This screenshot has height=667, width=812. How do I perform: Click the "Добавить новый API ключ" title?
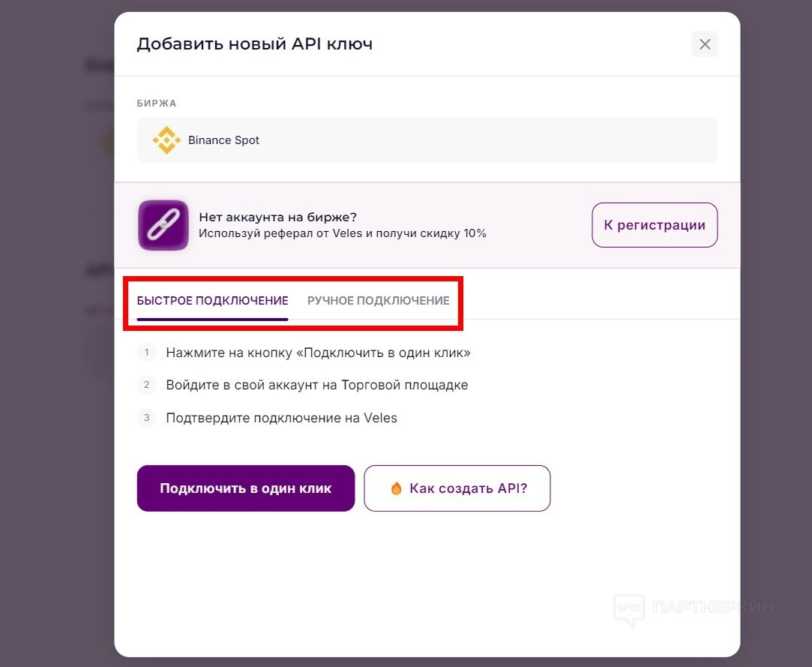point(254,44)
